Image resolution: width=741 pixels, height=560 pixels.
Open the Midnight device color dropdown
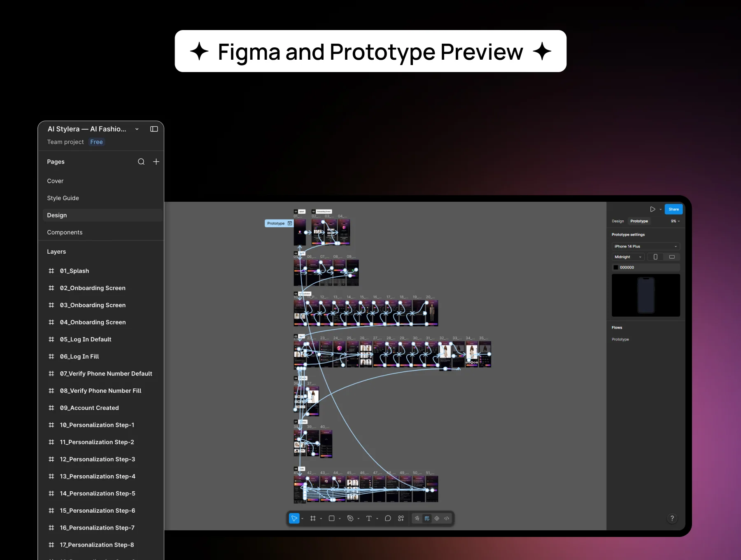click(x=628, y=257)
